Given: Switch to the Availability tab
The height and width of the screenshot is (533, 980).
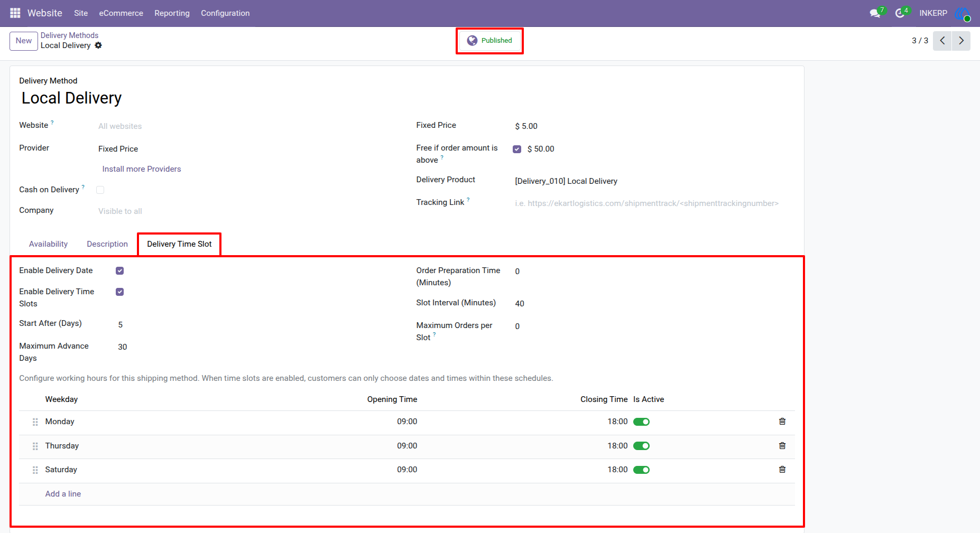Looking at the screenshot, I should pyautogui.click(x=48, y=244).
